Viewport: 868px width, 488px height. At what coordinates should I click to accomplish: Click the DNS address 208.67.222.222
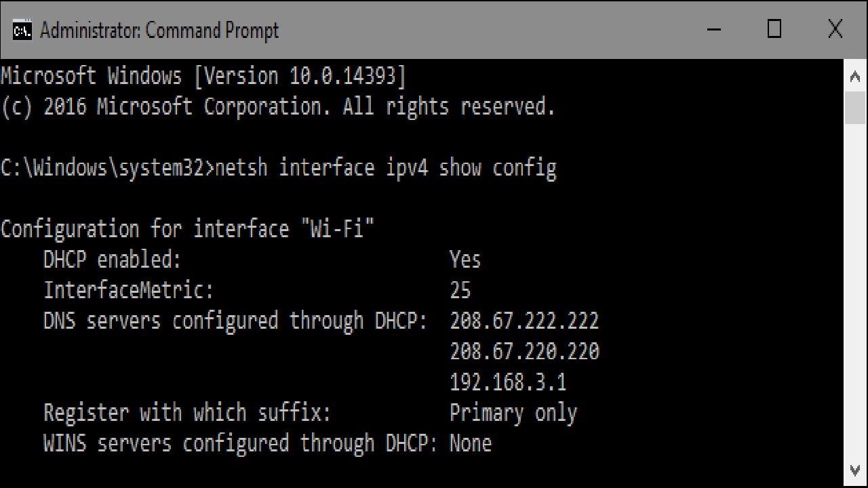tap(524, 321)
